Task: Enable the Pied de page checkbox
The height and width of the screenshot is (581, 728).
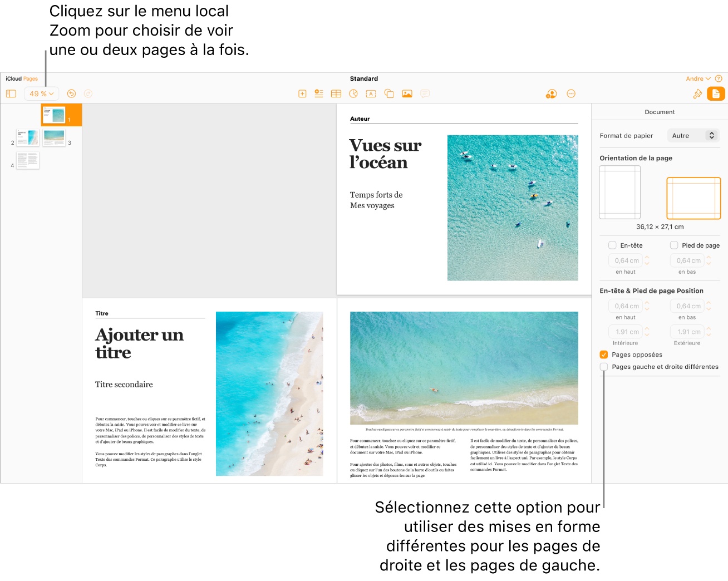Action: click(673, 245)
